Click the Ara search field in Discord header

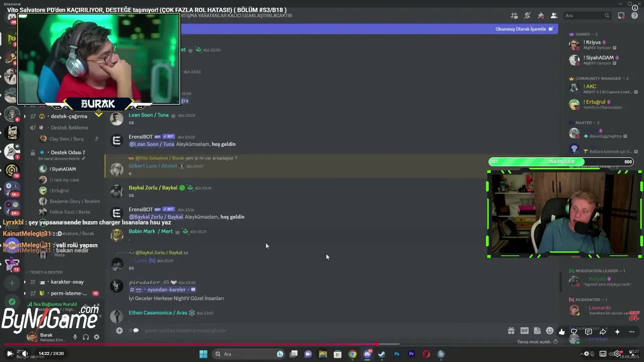coord(587,16)
